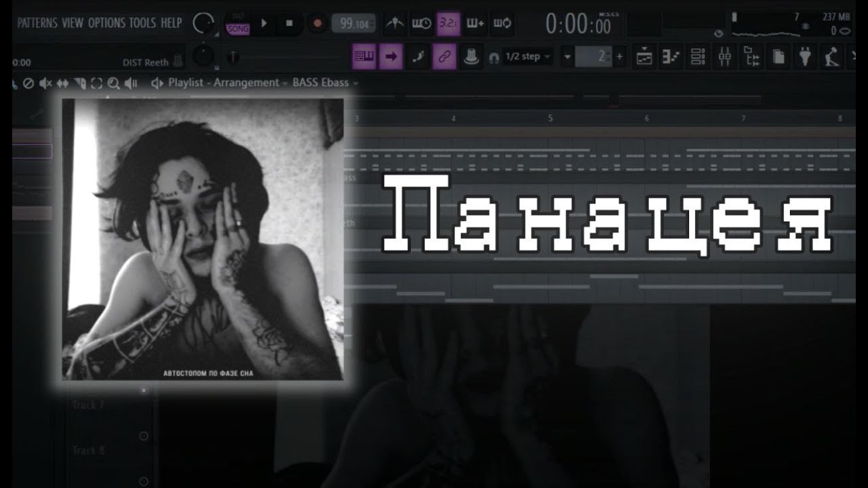Open the HELP menu

pos(171,23)
